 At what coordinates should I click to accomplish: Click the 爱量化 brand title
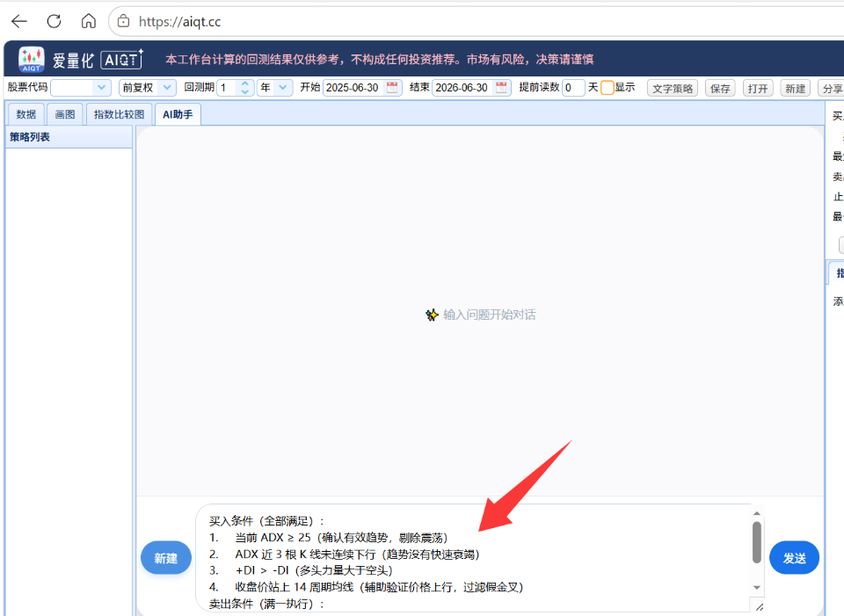tap(73, 61)
